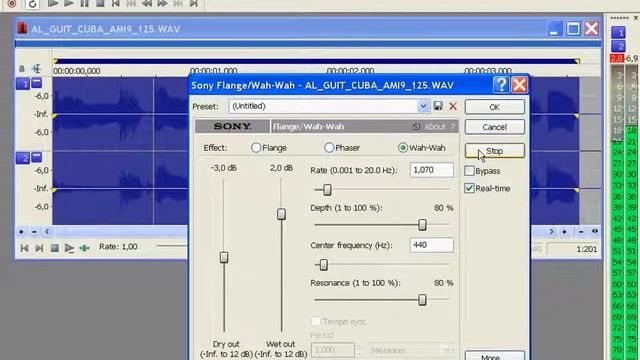Screen dimensions: 640x360
Task: Click Go to End in main toolbar
Action: [x=194, y=4]
